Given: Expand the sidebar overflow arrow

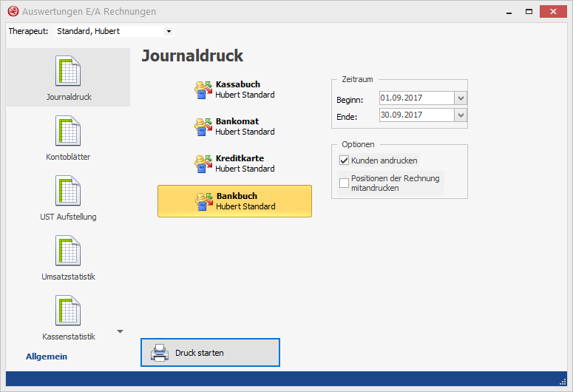Looking at the screenshot, I should pyautogui.click(x=121, y=331).
